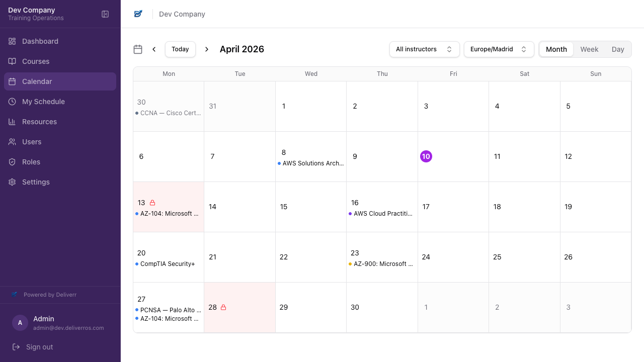Click the Dashboard grid icon in the sidebar
This screenshot has height=362, width=644.
[12, 41]
